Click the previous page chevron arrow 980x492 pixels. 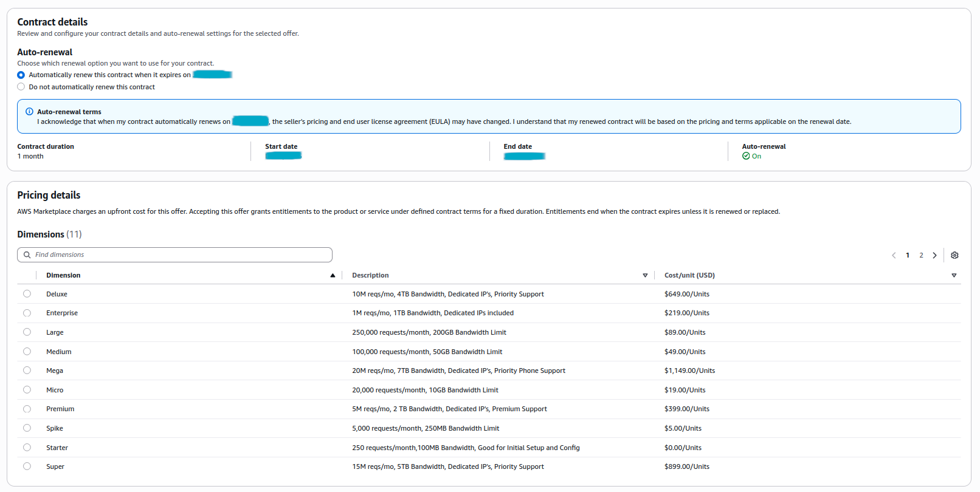click(x=894, y=255)
